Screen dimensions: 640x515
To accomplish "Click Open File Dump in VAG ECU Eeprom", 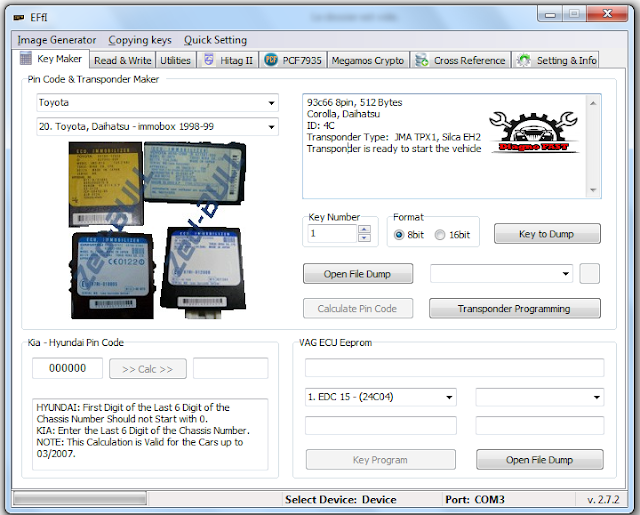I will coord(540,460).
